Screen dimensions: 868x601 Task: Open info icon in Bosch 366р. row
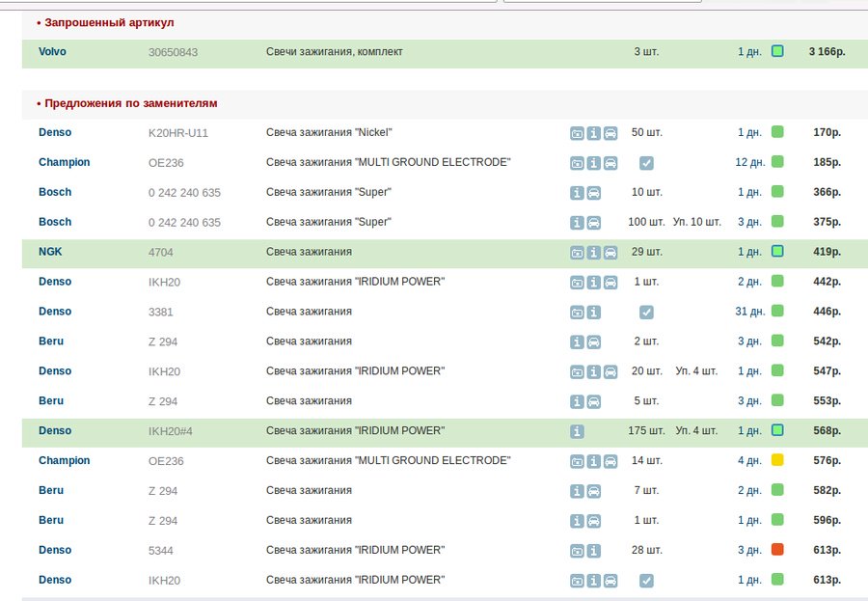pyautogui.click(x=577, y=193)
